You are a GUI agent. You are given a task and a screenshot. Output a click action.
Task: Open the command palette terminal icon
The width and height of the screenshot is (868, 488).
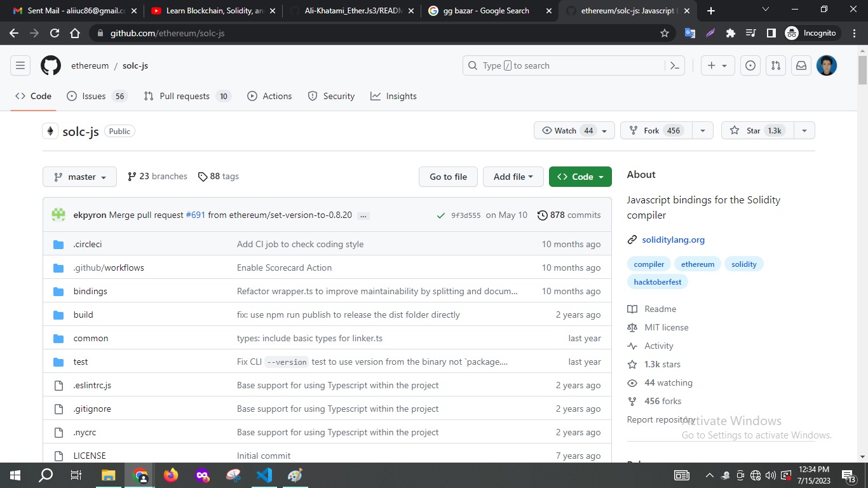pyautogui.click(x=674, y=65)
